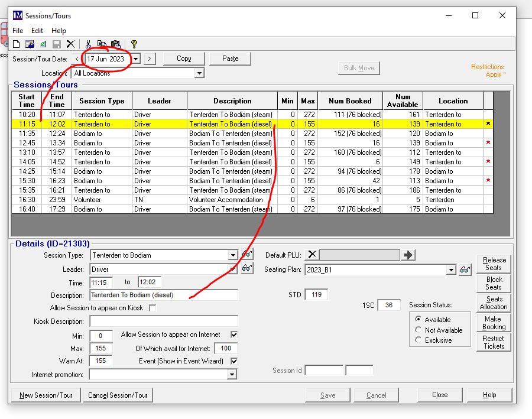
Task: Open the Edit menu
Action: [x=37, y=31]
